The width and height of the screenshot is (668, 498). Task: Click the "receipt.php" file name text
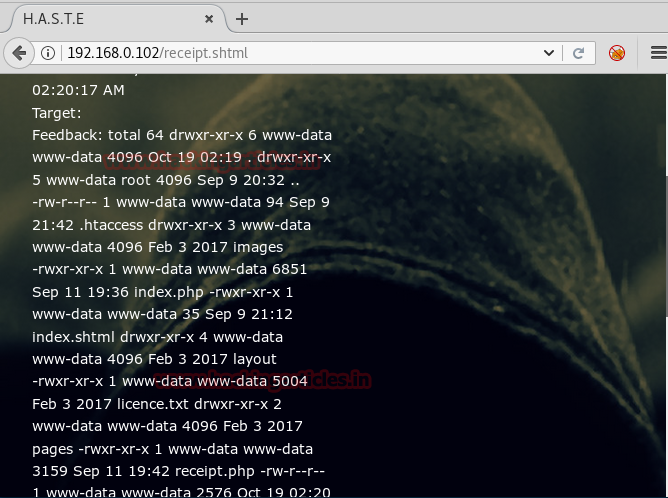[x=215, y=471]
